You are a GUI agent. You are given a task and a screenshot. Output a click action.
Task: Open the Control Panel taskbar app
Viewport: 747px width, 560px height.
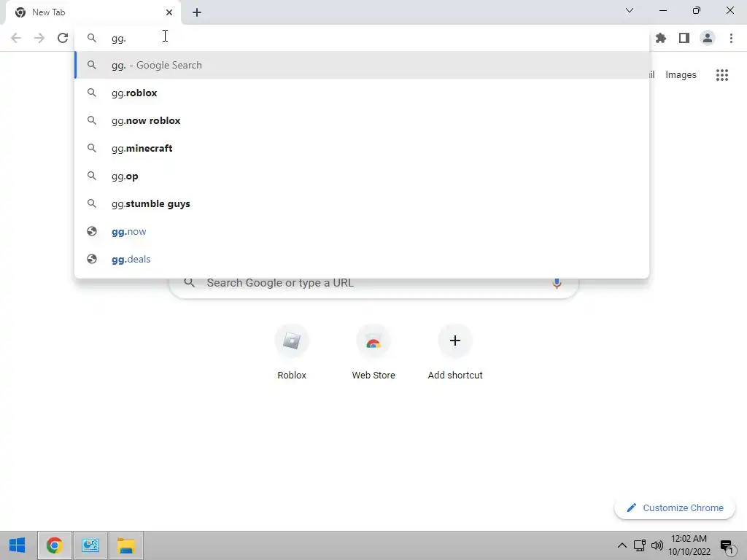tap(90, 545)
